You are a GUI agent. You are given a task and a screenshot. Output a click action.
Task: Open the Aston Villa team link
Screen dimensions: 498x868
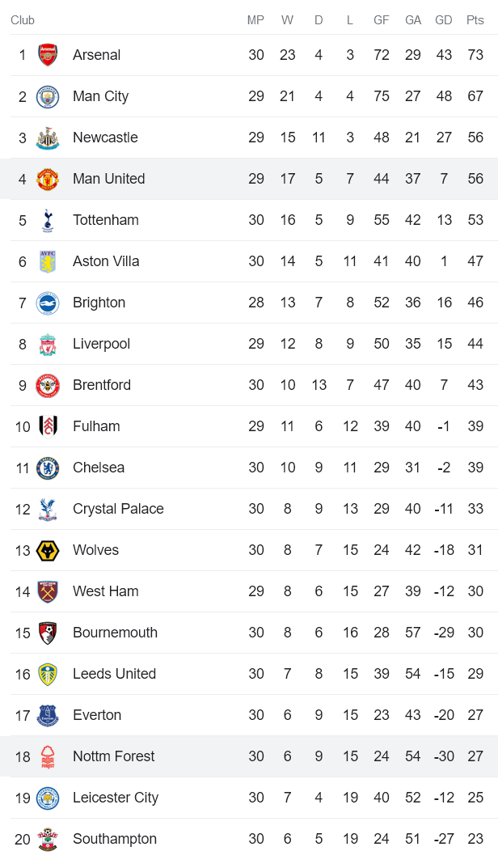tap(106, 261)
